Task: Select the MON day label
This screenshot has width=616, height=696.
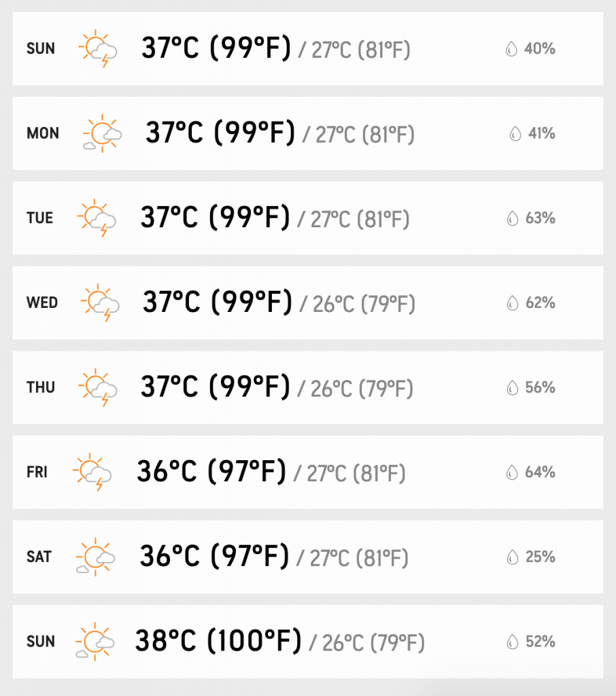Action: coord(43,133)
